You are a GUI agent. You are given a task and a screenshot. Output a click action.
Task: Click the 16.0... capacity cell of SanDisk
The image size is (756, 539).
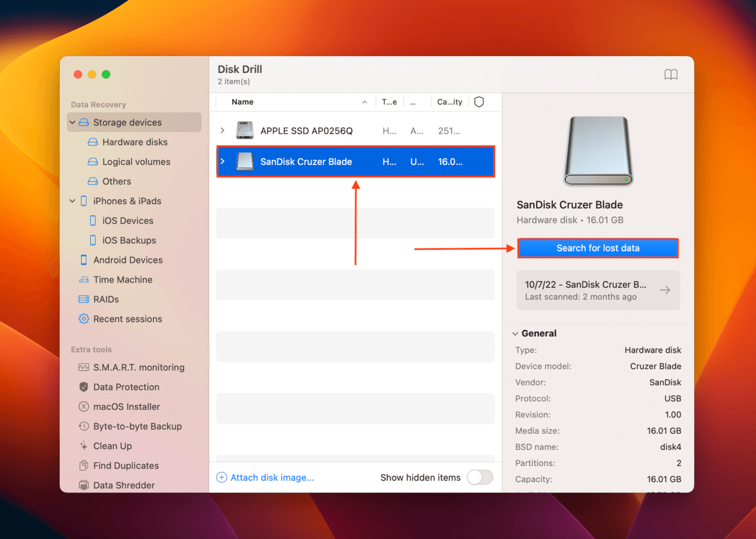coord(450,162)
